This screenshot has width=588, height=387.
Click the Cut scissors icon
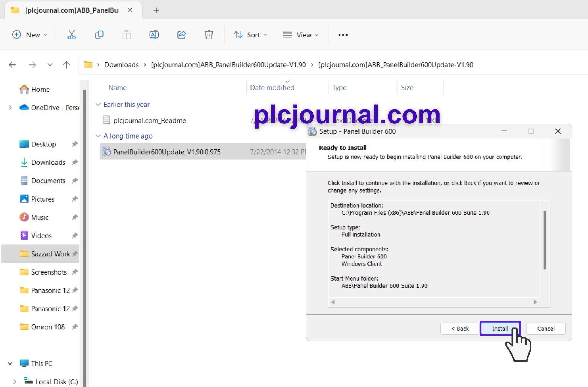(x=72, y=35)
